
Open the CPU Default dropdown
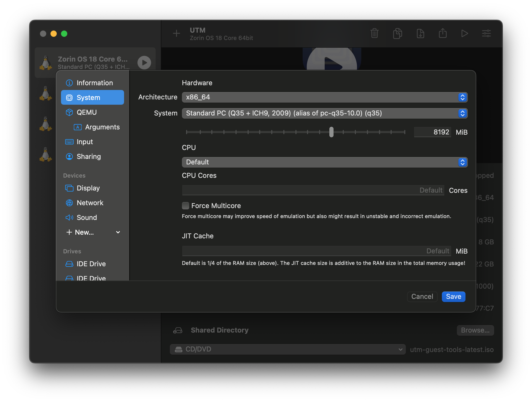(324, 162)
